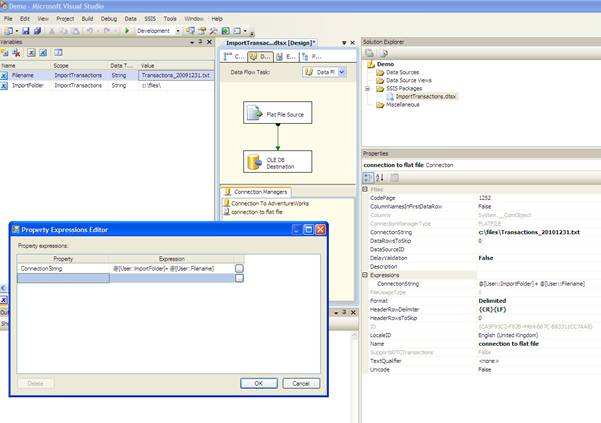Click the ConnectionString property cell in the dialog

[63, 269]
